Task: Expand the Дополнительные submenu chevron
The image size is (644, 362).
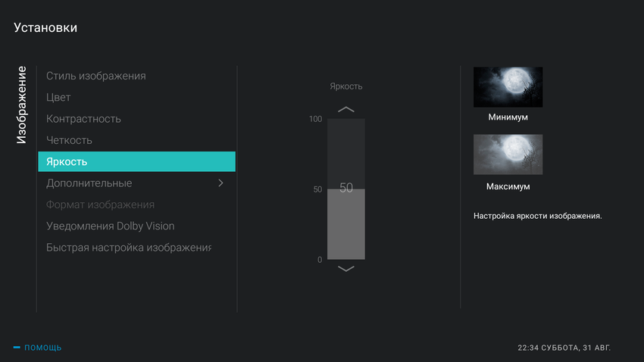Action: (x=220, y=183)
